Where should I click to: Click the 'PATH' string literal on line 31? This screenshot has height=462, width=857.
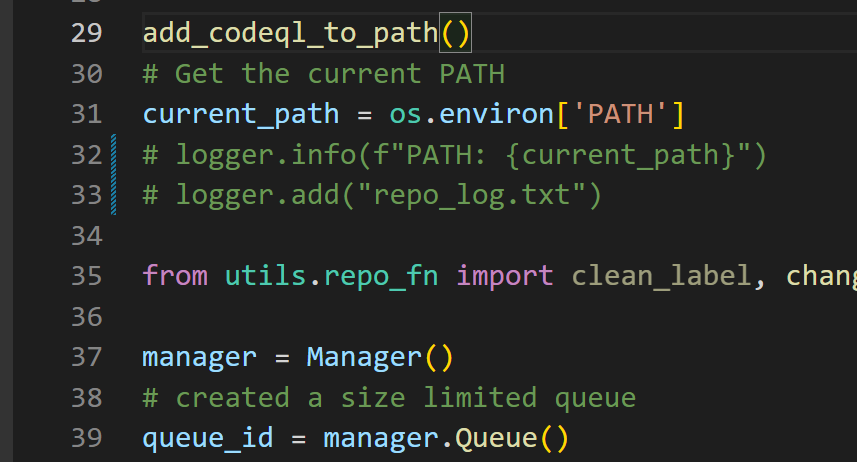(x=626, y=114)
